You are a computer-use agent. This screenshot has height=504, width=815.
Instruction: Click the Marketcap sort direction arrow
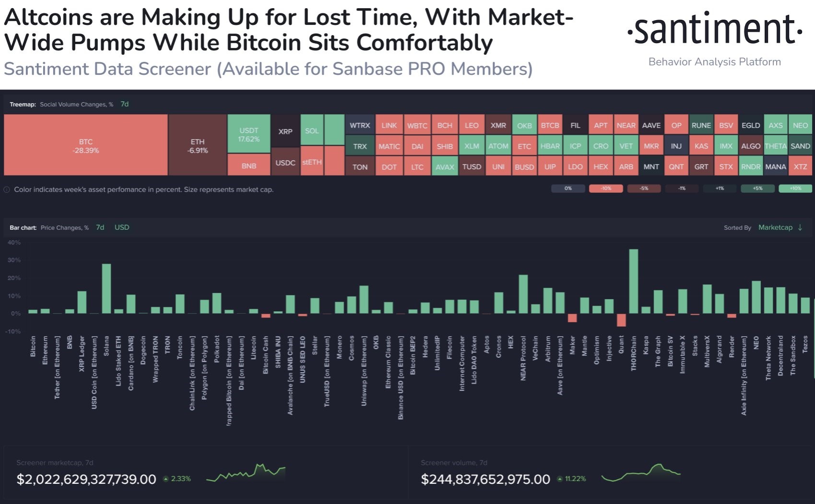(800, 227)
